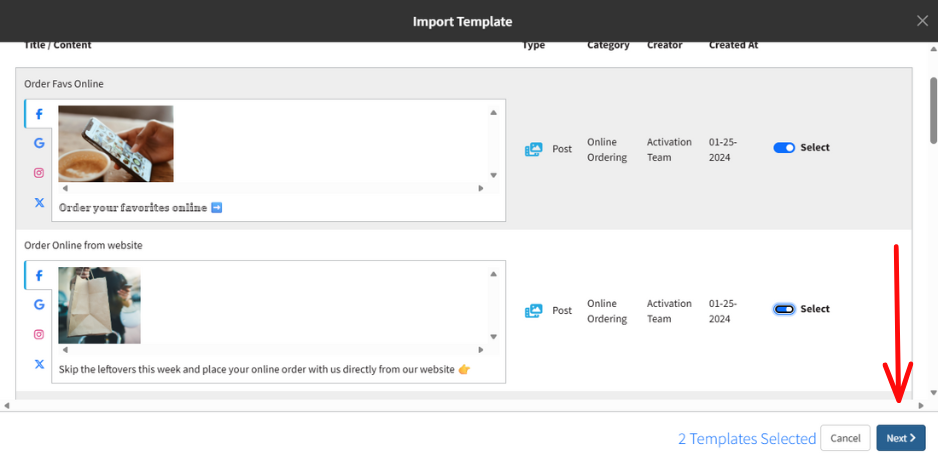Select X icon for Order Online from website

coord(39,364)
